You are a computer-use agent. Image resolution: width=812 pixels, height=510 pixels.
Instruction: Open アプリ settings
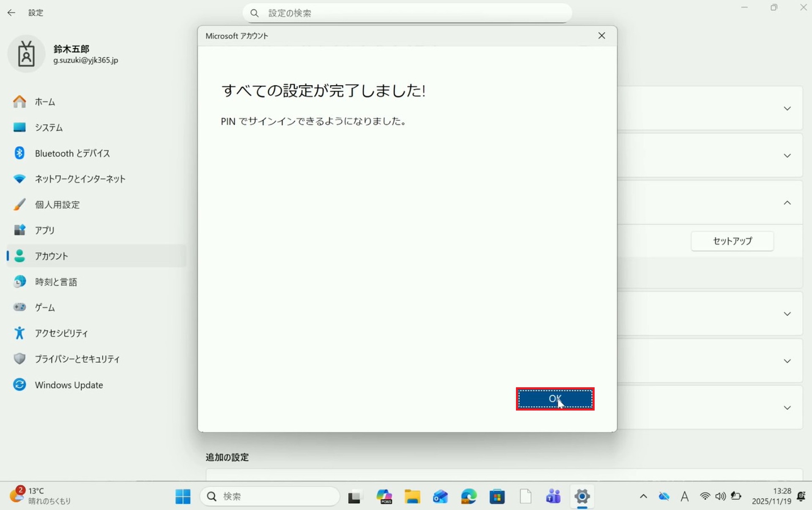44,230
